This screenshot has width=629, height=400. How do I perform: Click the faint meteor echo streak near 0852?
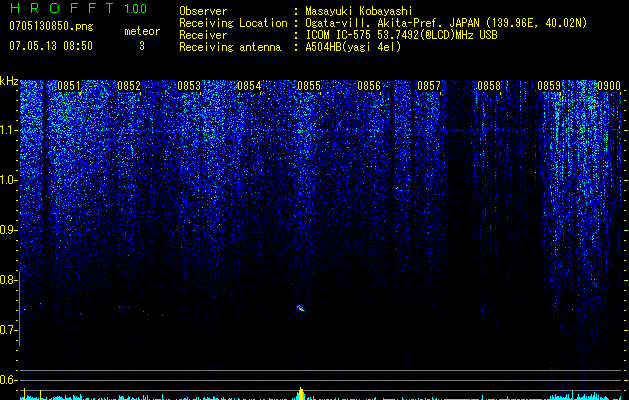pyautogui.click(x=124, y=307)
